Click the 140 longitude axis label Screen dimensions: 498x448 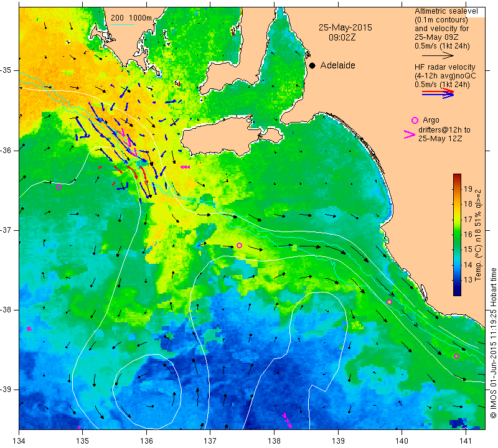point(402,441)
